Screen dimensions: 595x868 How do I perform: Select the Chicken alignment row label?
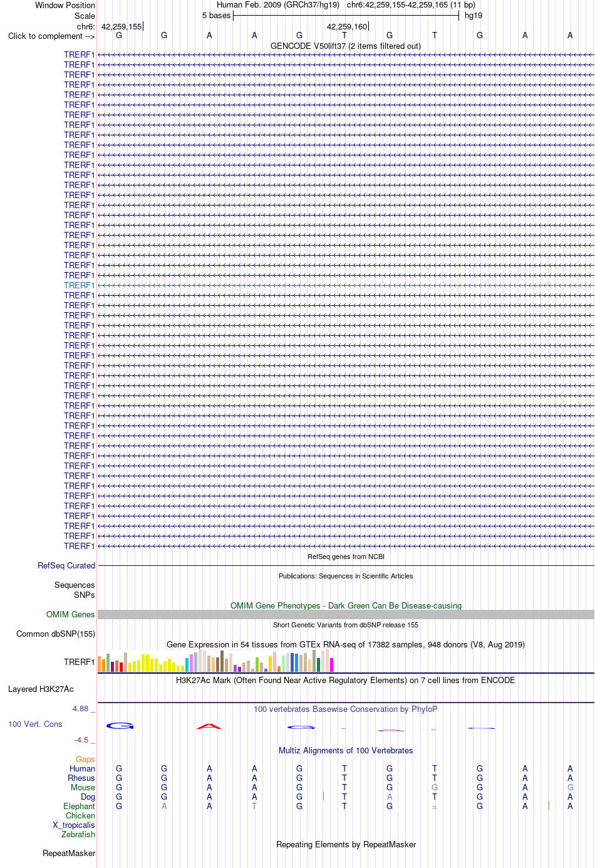pos(81,815)
